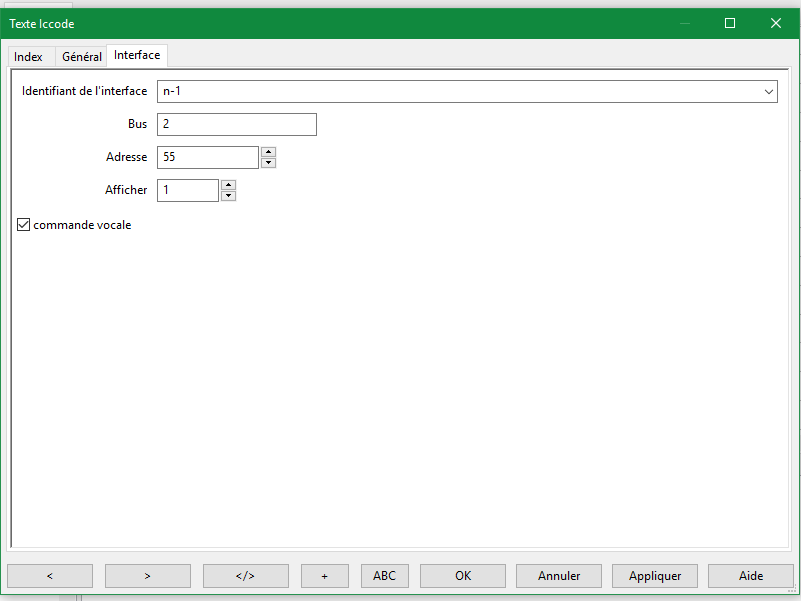Increment the Afficher value with up arrow

point(228,185)
